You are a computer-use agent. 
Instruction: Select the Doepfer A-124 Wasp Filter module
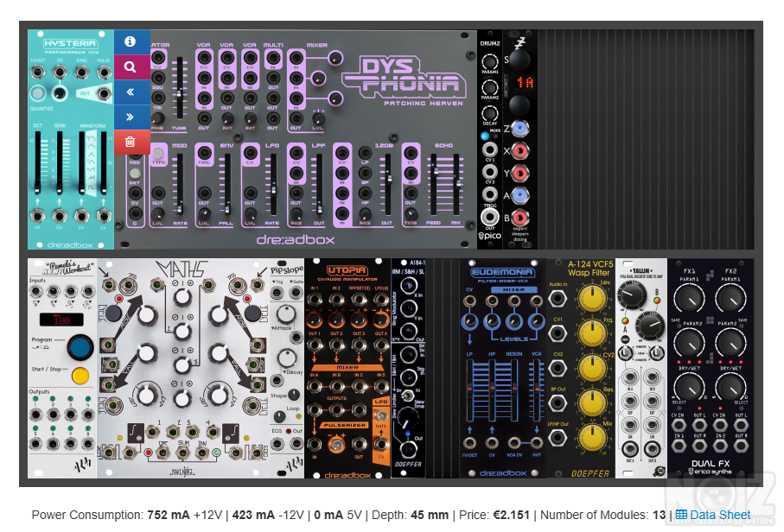coord(579,367)
